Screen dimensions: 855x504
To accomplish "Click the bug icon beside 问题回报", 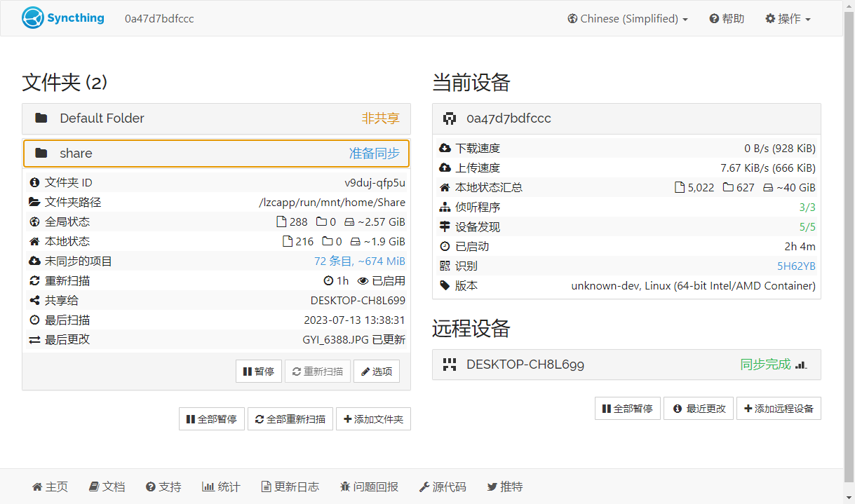I will click(x=345, y=486).
